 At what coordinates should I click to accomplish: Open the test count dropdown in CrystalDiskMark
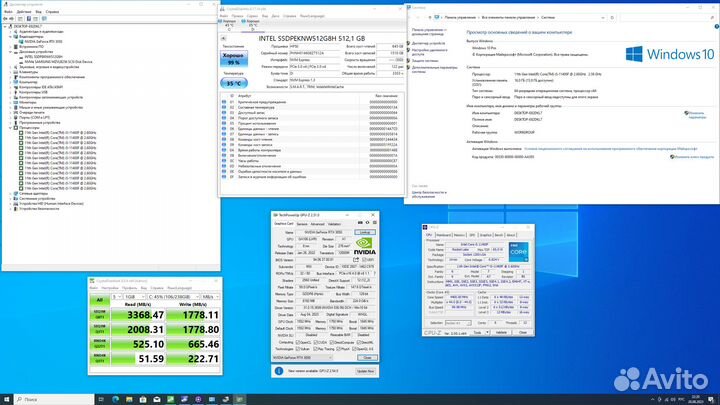(x=116, y=297)
